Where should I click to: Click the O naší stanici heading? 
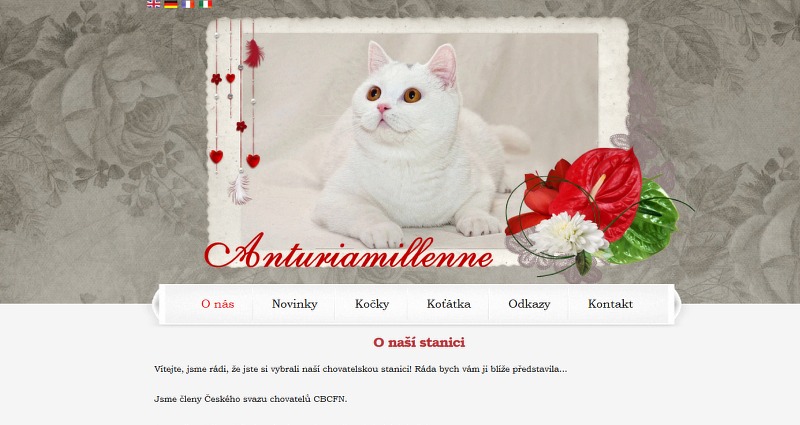click(x=419, y=342)
